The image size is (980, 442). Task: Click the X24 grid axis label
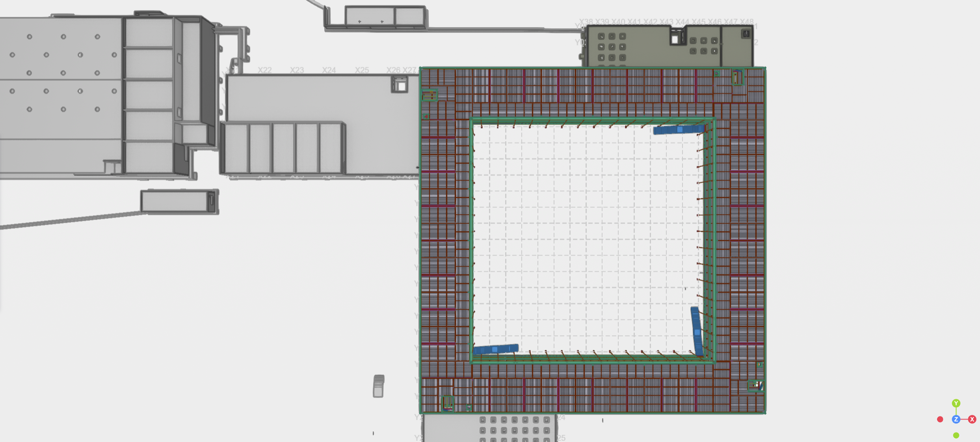coord(329,70)
